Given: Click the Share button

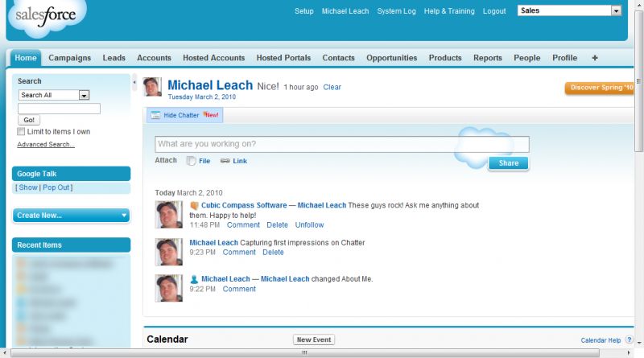Looking at the screenshot, I should [509, 163].
